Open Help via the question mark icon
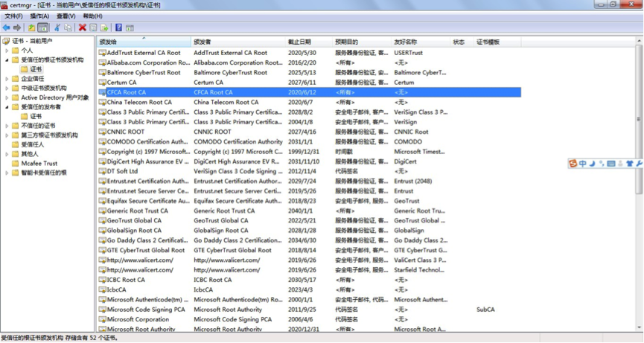 (118, 28)
